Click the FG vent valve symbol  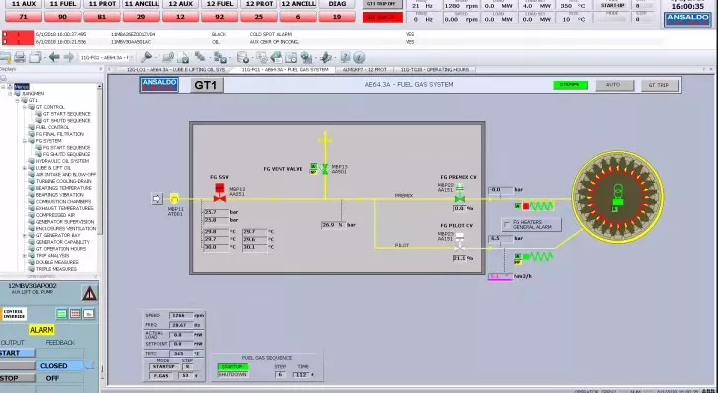(325, 169)
